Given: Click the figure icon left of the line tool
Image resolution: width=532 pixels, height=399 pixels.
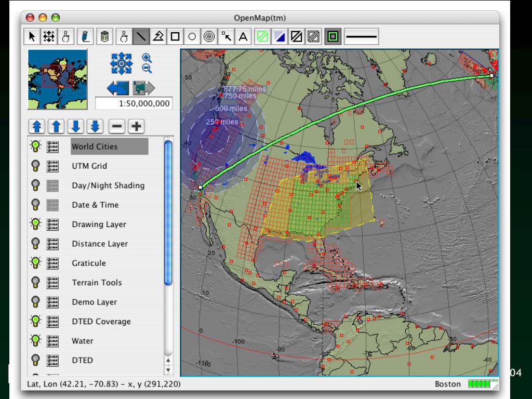Looking at the screenshot, I should click(x=124, y=36).
